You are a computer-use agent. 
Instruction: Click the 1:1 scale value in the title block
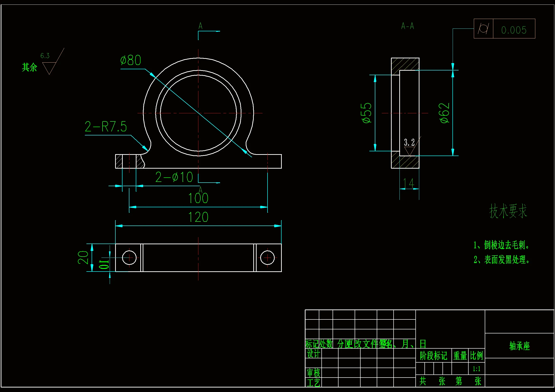pos(476,369)
